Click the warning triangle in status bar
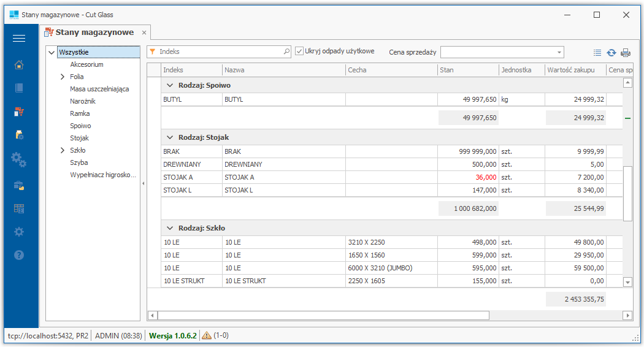 click(207, 335)
